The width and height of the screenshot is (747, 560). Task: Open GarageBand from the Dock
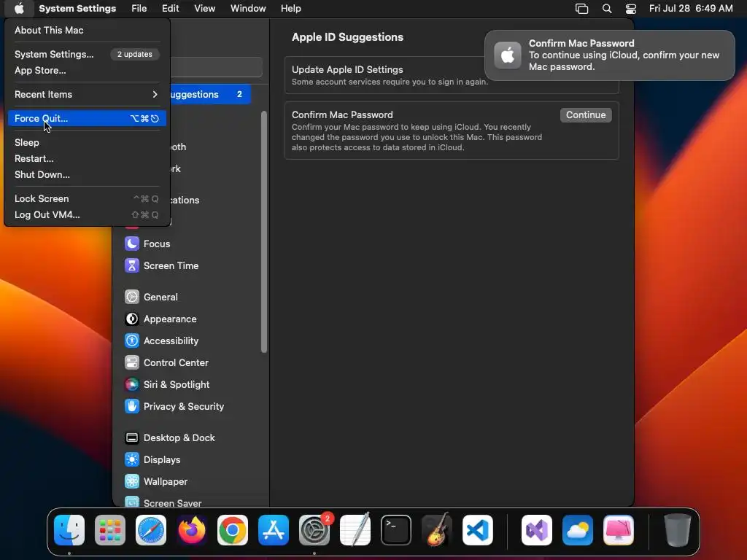pos(437,530)
